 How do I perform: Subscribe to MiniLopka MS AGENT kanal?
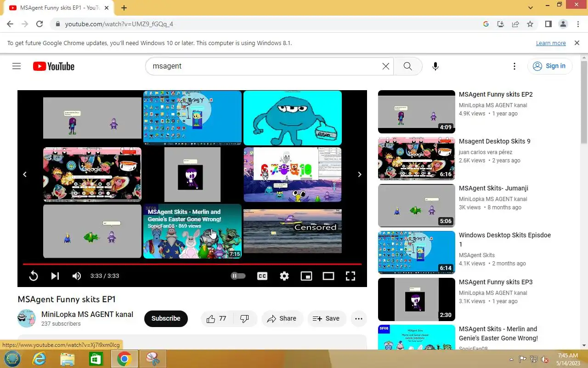[x=166, y=318]
